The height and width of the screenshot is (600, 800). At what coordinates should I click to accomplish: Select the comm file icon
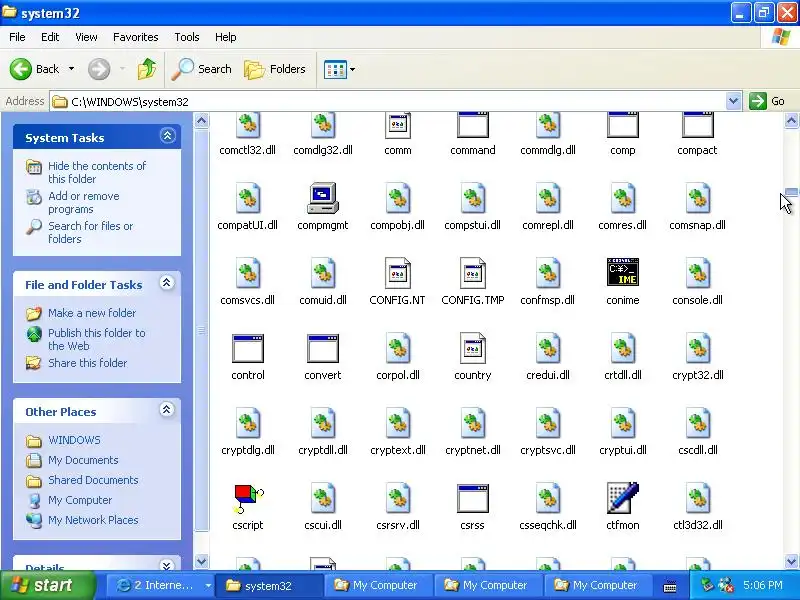pyautogui.click(x=397, y=125)
